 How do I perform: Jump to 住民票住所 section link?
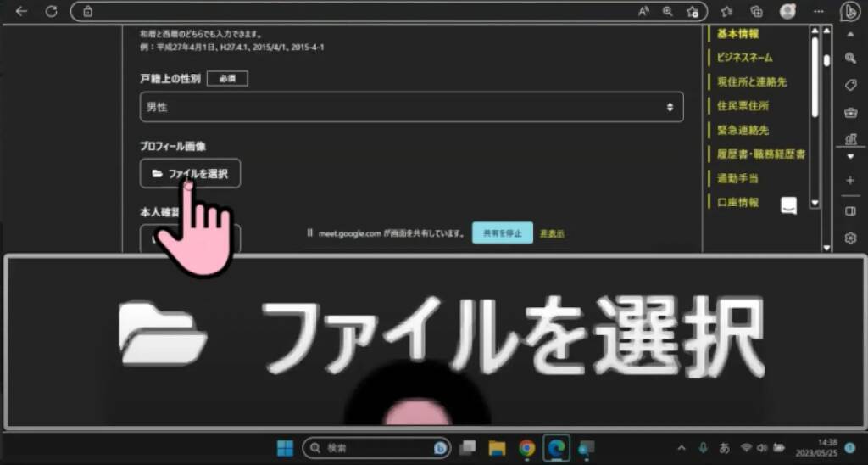(743, 106)
